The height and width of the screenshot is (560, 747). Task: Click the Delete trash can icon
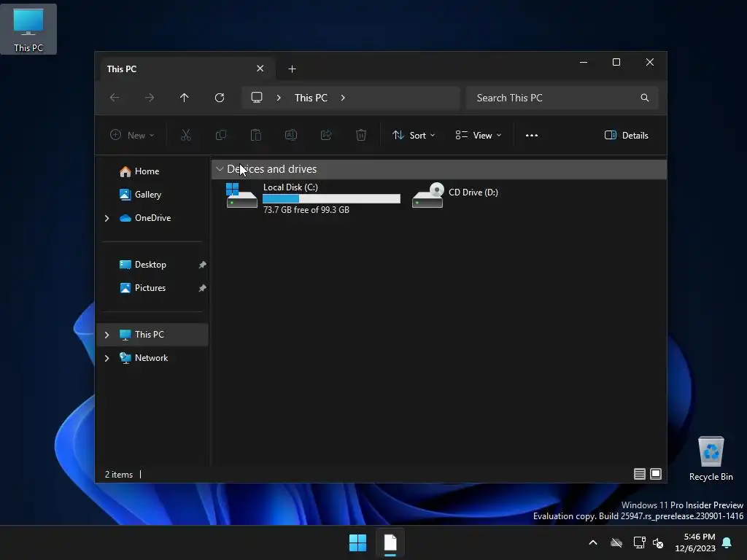click(x=361, y=135)
